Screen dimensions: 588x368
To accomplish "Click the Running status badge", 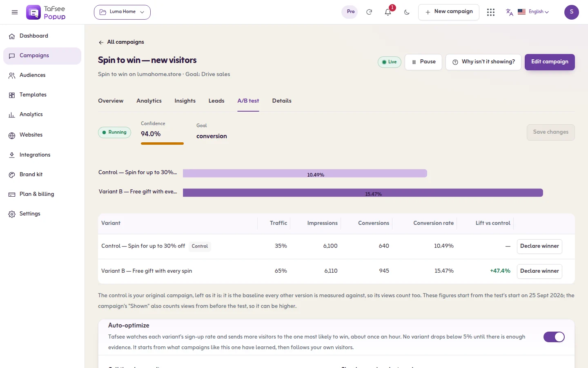I will click(x=114, y=132).
